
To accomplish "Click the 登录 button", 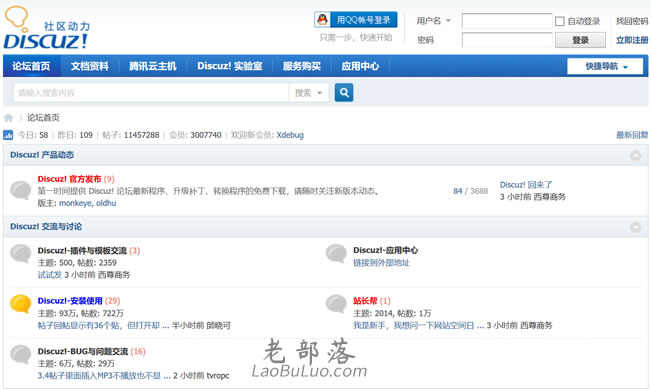I will coord(580,40).
